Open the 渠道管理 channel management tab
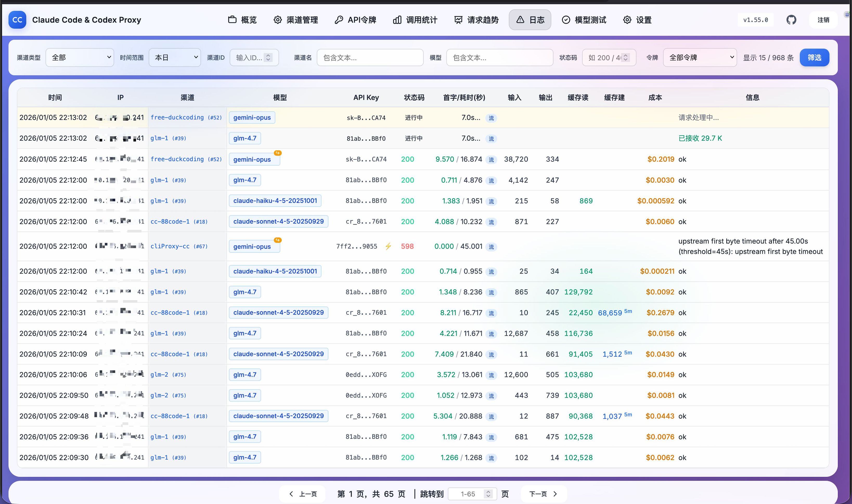The width and height of the screenshot is (852, 504). coord(296,20)
